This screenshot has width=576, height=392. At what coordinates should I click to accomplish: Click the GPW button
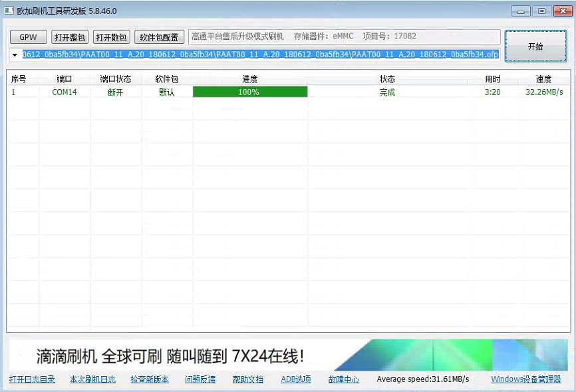pyautogui.click(x=29, y=37)
